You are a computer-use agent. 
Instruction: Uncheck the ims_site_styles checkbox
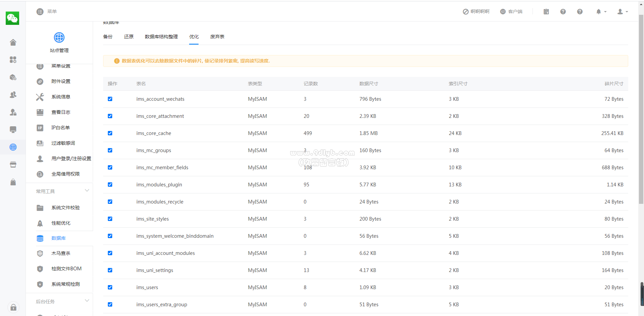point(110,219)
